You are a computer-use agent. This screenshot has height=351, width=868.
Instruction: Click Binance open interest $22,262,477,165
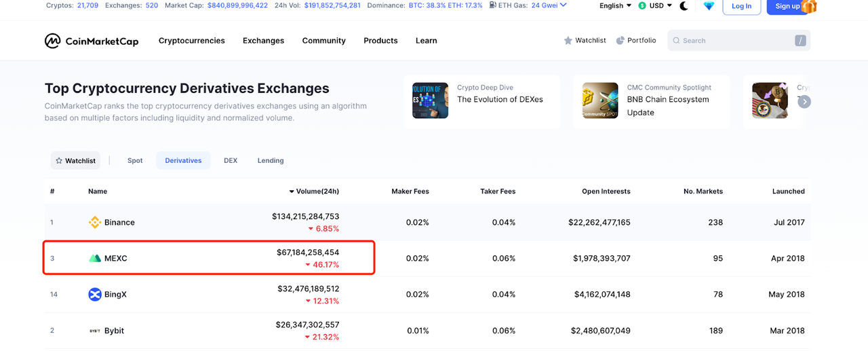coord(599,223)
